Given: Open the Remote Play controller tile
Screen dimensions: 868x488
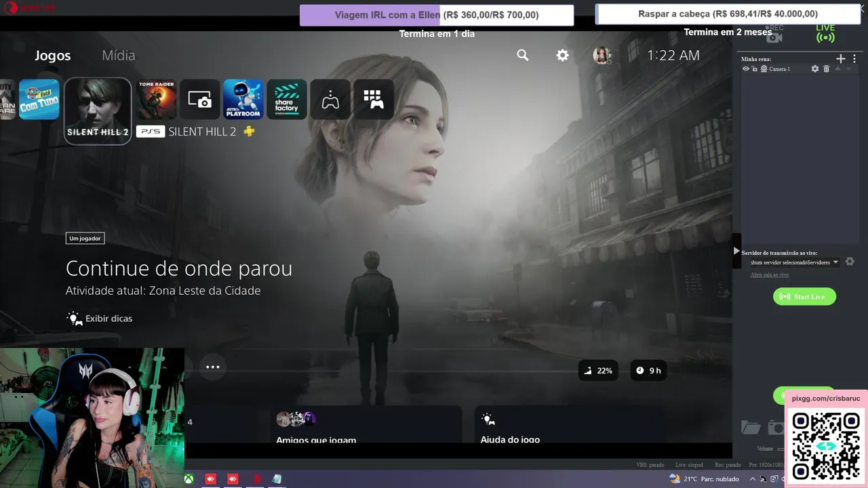Looking at the screenshot, I should coord(330,99).
